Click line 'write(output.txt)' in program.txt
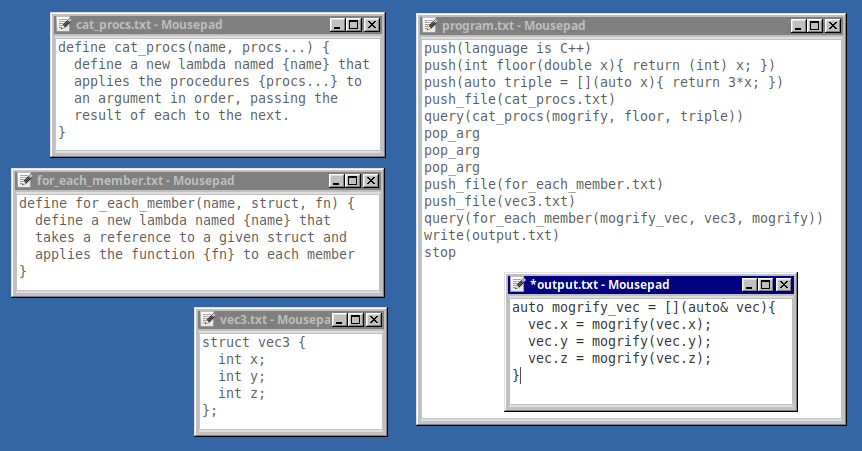 (491, 235)
